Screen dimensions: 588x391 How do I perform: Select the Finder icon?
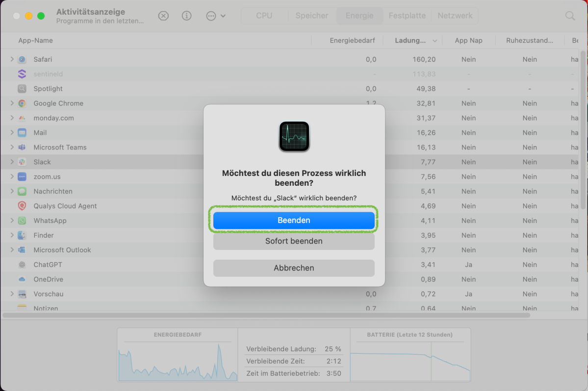(x=22, y=235)
